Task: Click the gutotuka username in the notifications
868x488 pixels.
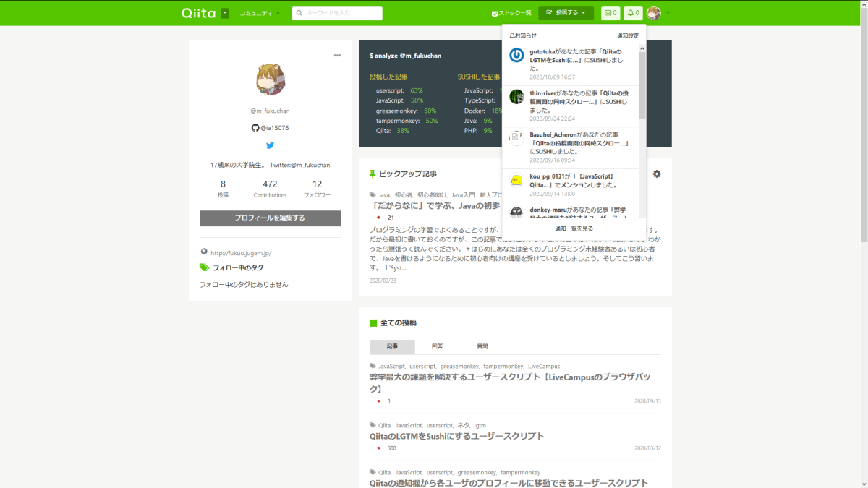Action: point(542,52)
